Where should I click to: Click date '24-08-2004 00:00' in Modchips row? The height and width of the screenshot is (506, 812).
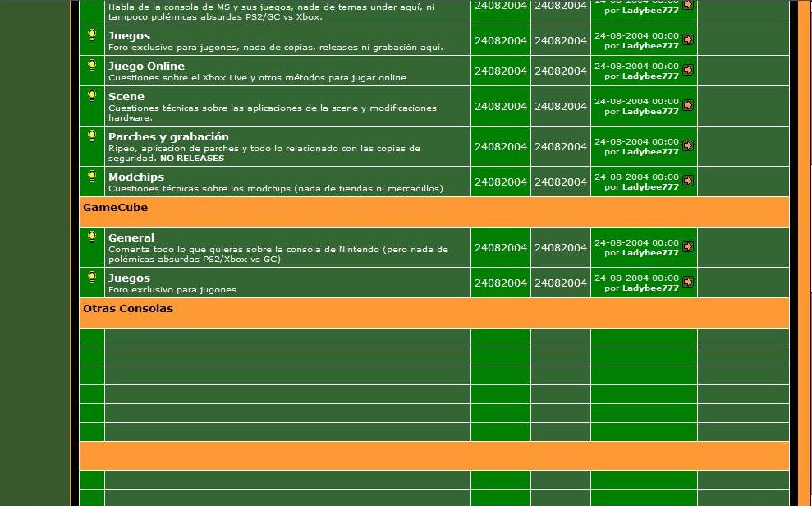coord(636,177)
